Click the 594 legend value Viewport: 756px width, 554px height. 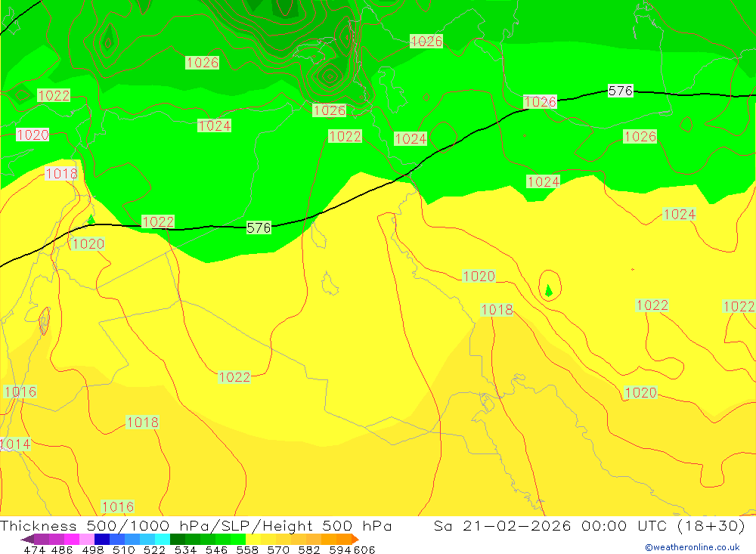click(x=340, y=549)
